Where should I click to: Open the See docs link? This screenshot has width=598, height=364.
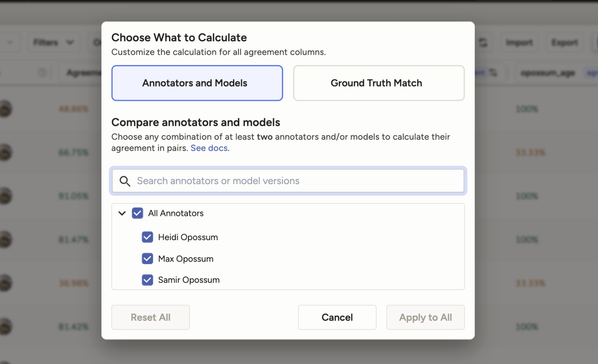[x=209, y=148]
